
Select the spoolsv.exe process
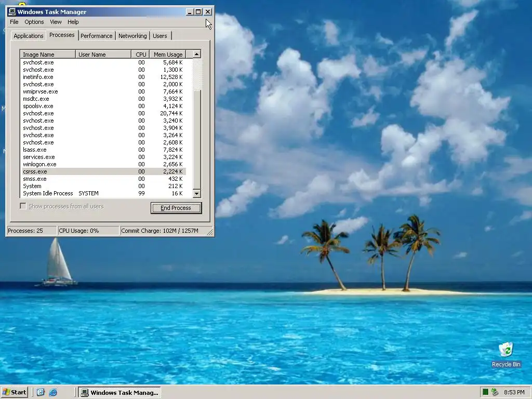click(103, 106)
